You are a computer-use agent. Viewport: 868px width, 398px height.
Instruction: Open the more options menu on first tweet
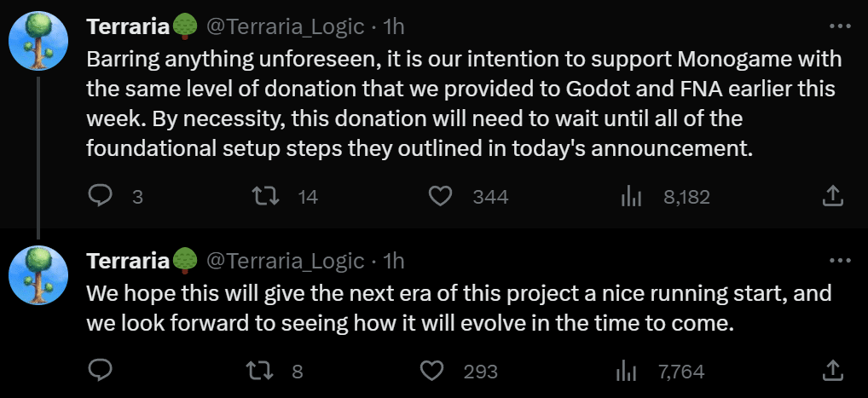click(840, 26)
